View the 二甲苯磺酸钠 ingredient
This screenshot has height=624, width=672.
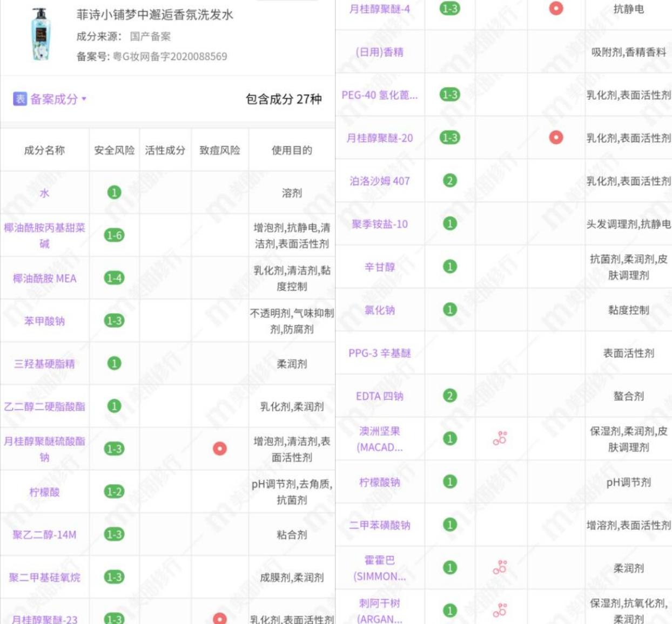[x=380, y=525]
